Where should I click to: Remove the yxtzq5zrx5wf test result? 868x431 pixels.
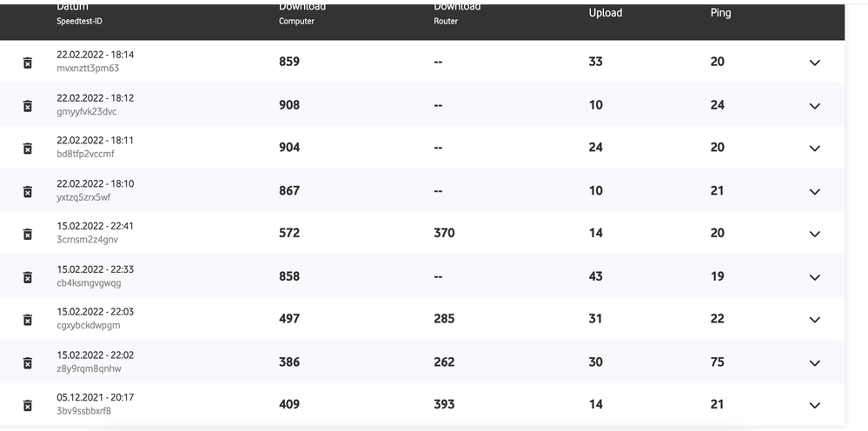pos(27,191)
